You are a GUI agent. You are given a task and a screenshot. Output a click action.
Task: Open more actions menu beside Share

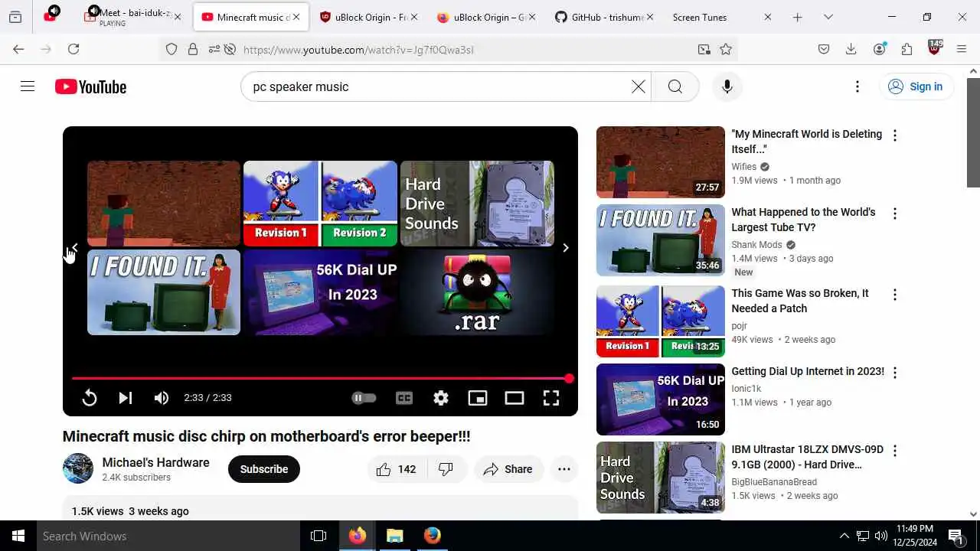pyautogui.click(x=564, y=469)
